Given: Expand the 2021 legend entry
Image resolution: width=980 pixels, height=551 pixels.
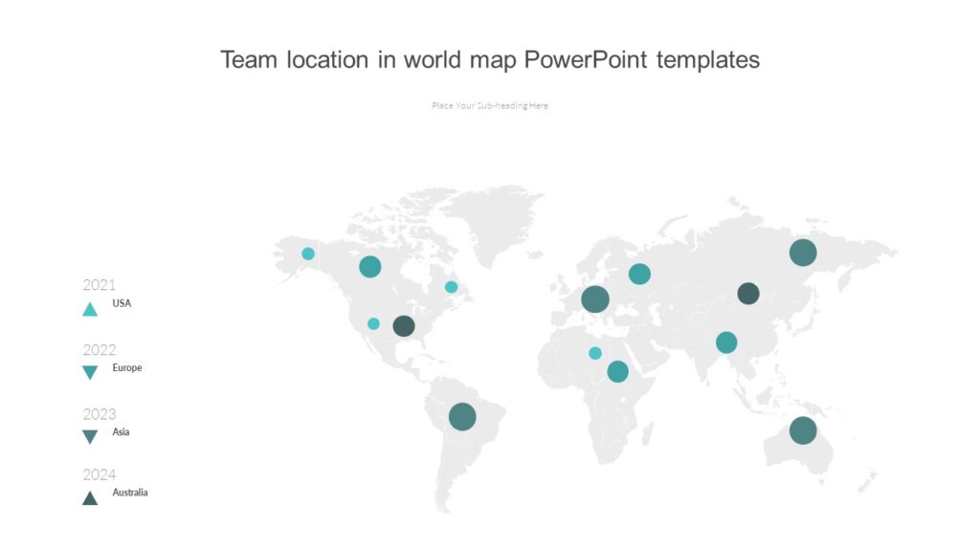Looking at the screenshot, I should pos(99,285).
